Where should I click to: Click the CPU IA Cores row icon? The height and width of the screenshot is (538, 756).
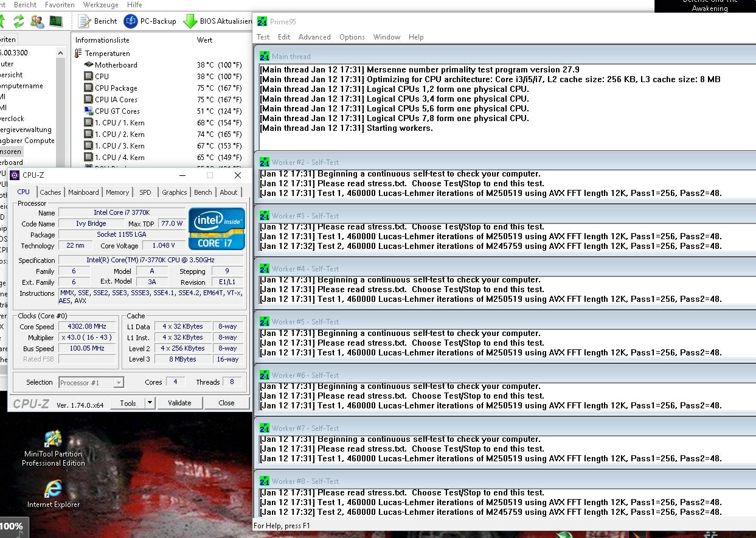(88, 100)
